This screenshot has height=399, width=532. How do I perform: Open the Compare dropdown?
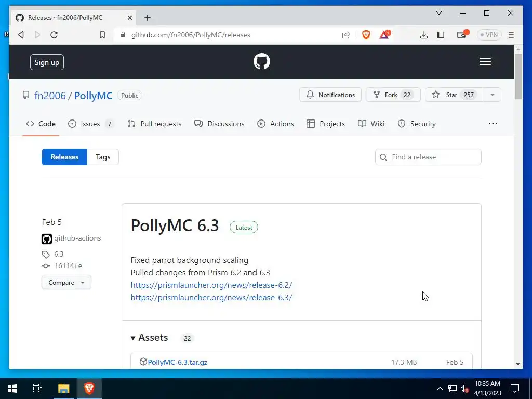point(66,283)
